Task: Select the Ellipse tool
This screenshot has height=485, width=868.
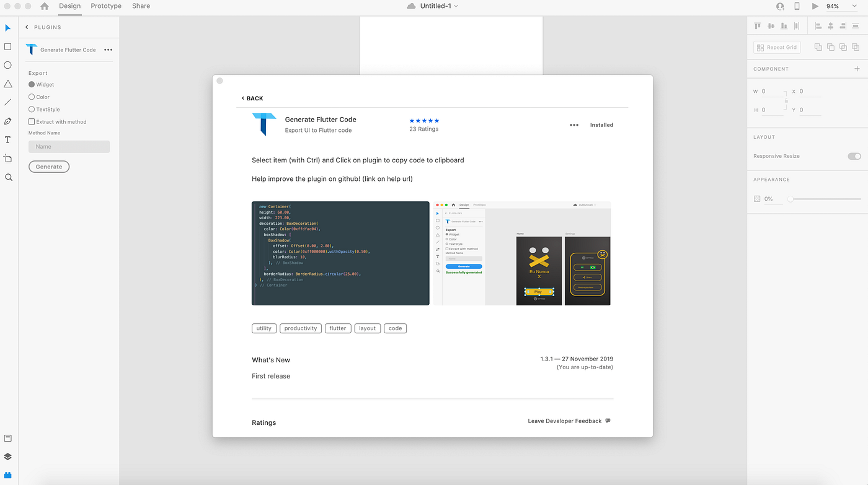Action: click(7, 64)
